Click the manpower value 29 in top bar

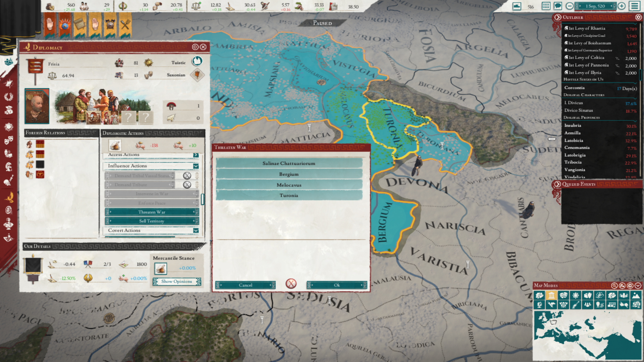click(107, 5)
